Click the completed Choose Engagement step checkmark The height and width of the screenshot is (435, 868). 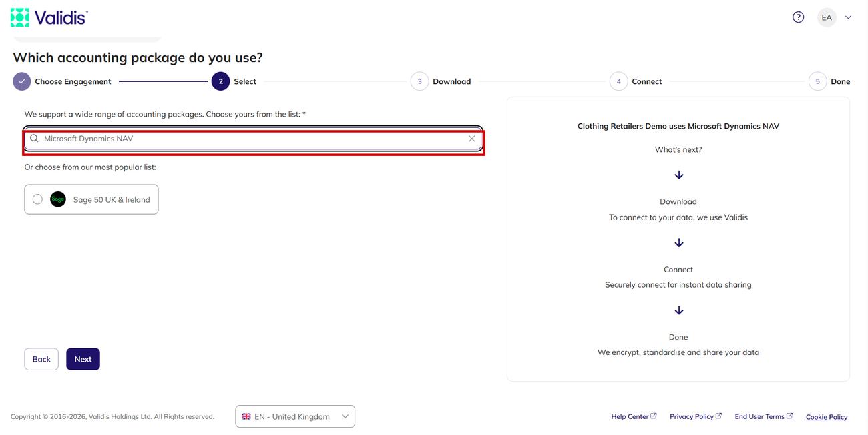(x=22, y=81)
